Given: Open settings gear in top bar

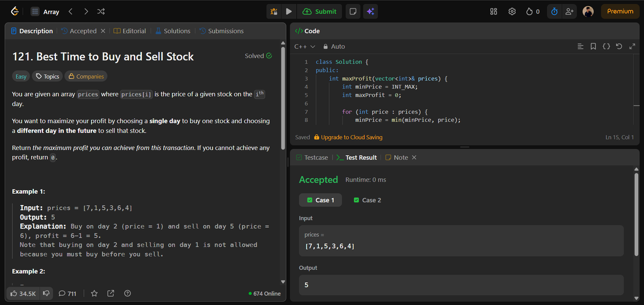Looking at the screenshot, I should (x=512, y=11).
